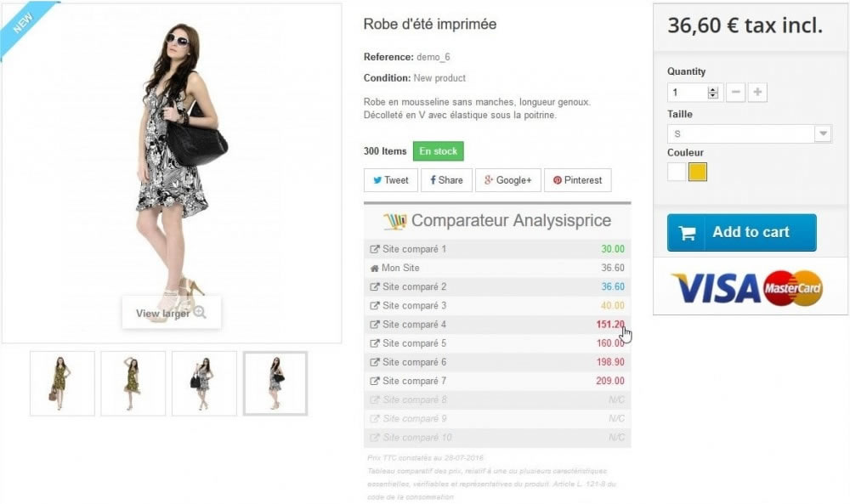The width and height of the screenshot is (850, 504).
Task: Share product on Google+
Action: click(508, 180)
